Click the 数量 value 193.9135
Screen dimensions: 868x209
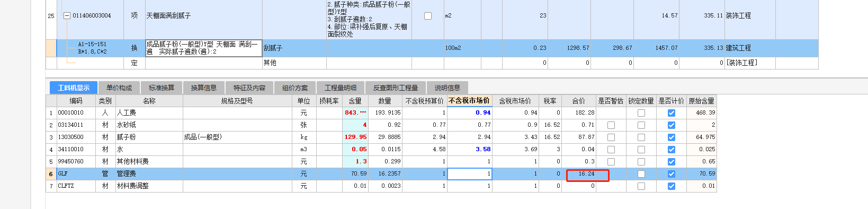[385, 113]
